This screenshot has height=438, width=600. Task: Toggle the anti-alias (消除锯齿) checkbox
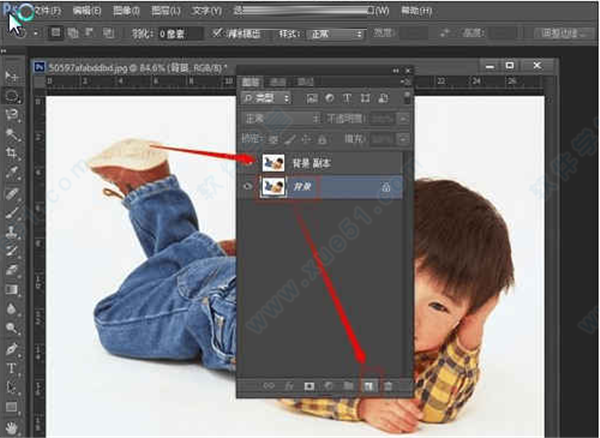tap(218, 33)
